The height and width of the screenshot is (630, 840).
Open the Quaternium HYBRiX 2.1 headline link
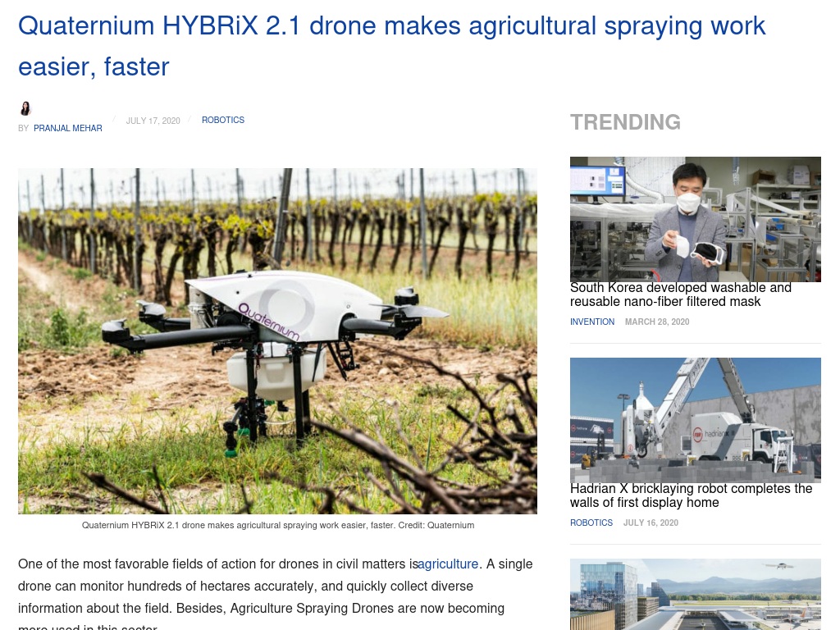[x=391, y=46]
